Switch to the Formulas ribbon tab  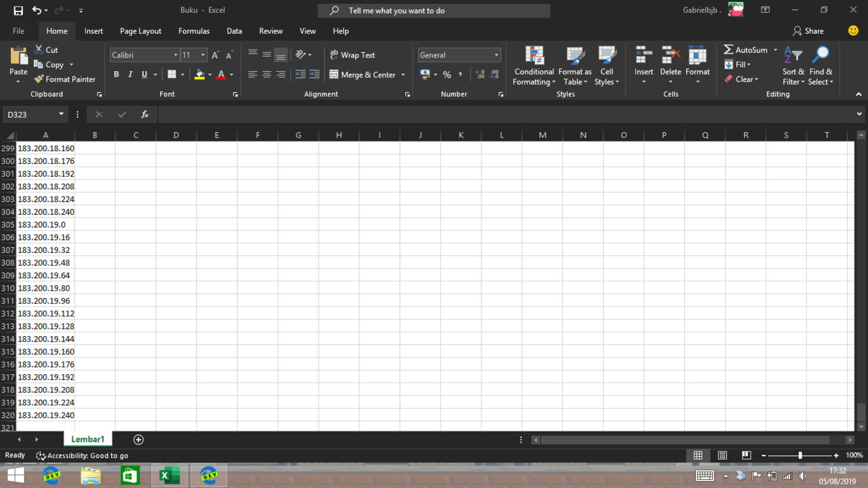193,30
